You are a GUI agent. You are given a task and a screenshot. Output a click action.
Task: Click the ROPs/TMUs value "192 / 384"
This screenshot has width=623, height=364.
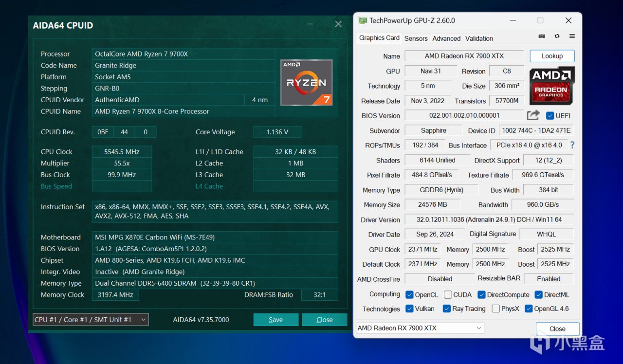tap(425, 145)
